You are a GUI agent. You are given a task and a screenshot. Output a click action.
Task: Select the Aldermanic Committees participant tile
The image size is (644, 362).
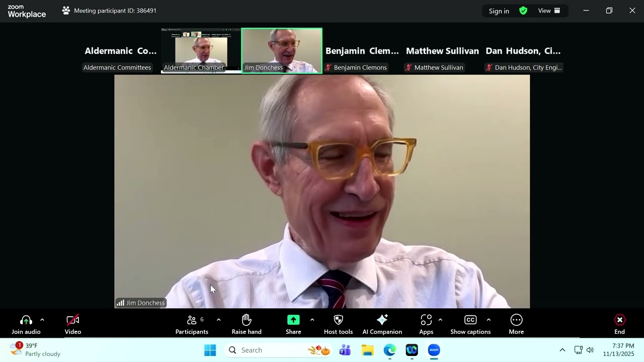pyautogui.click(x=121, y=51)
